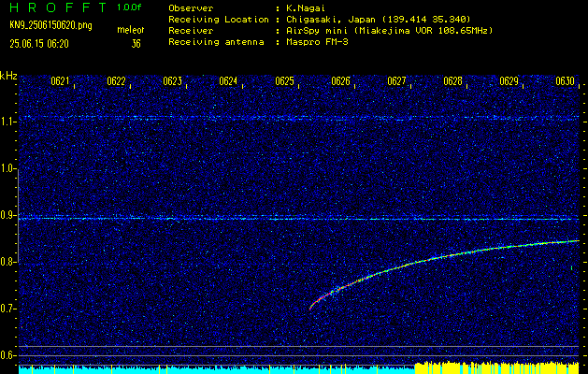Click the kHz axis unit label

(8, 76)
